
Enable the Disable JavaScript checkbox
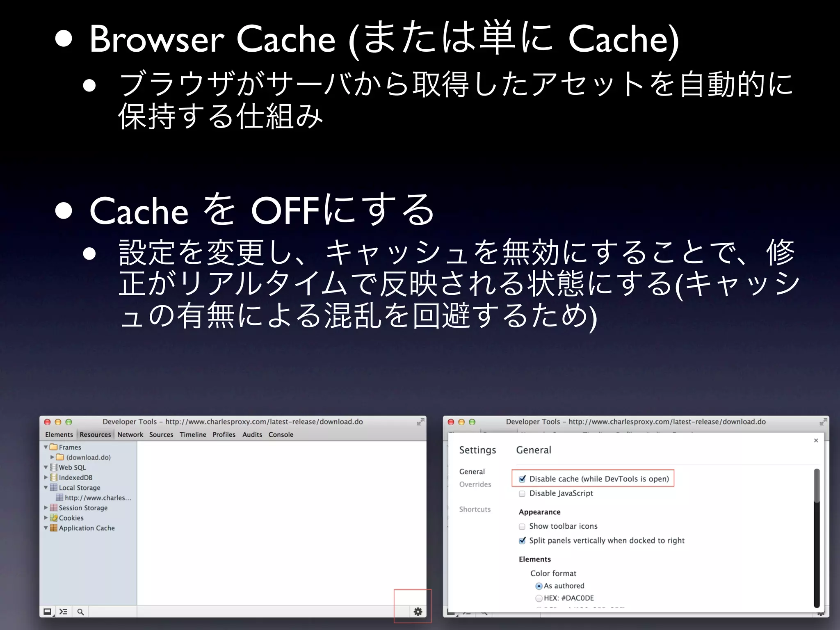click(522, 493)
